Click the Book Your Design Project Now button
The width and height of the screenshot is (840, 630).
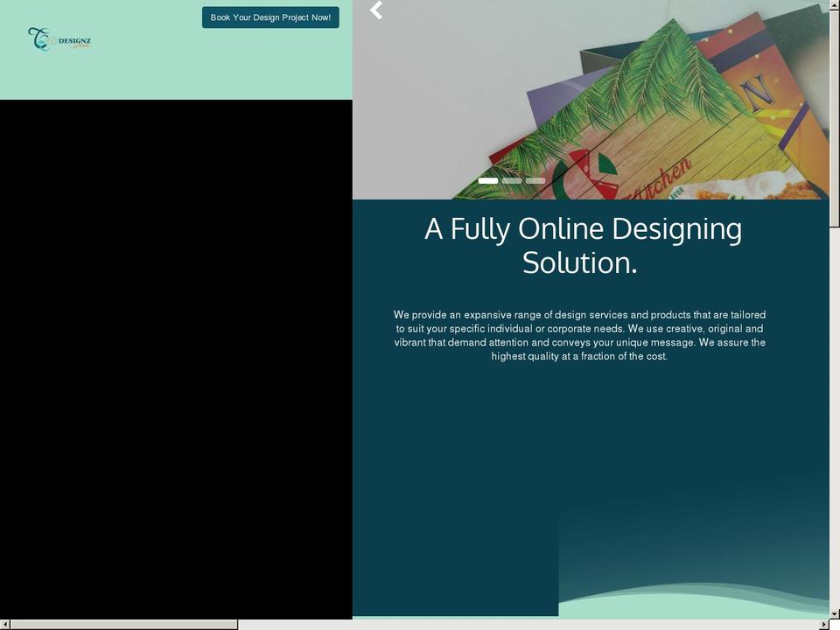pos(270,17)
